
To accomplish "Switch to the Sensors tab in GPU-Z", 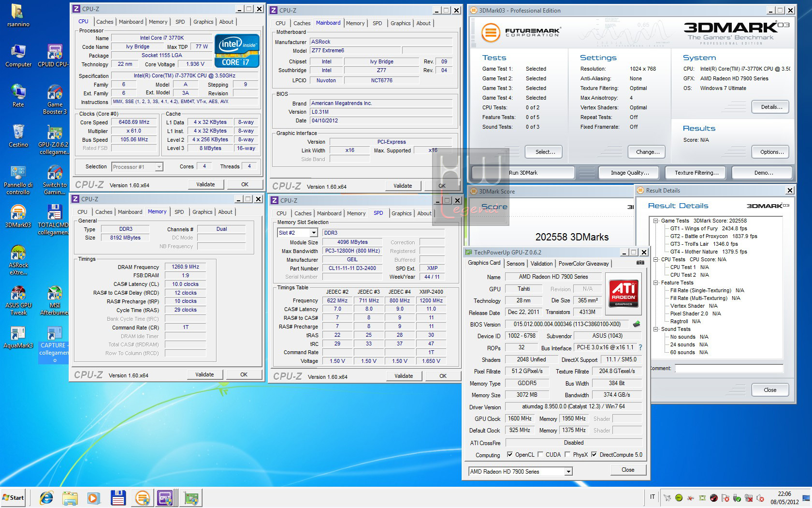I will pyautogui.click(x=515, y=264).
